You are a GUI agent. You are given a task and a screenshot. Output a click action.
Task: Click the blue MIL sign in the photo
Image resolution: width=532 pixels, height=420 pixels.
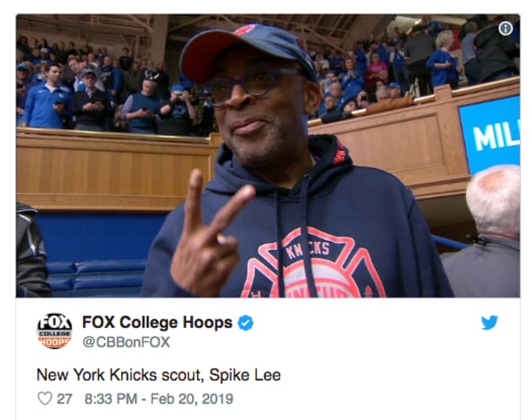point(491,134)
